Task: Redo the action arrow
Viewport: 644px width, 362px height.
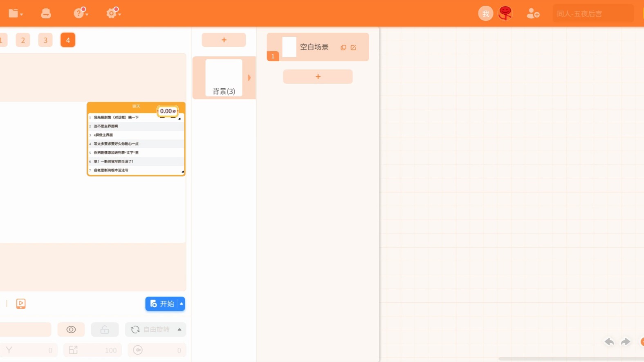Action: 626,342
